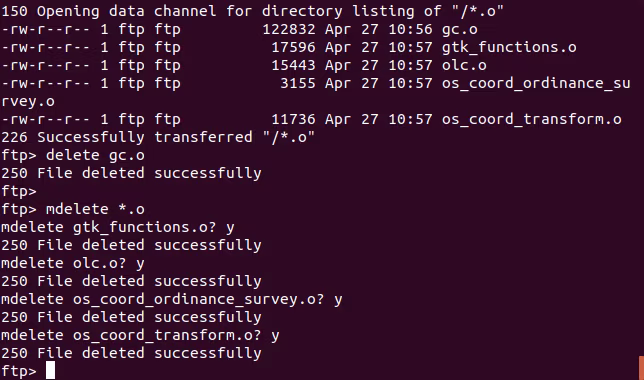Click the '150 Opening data channel' line

pos(253,12)
